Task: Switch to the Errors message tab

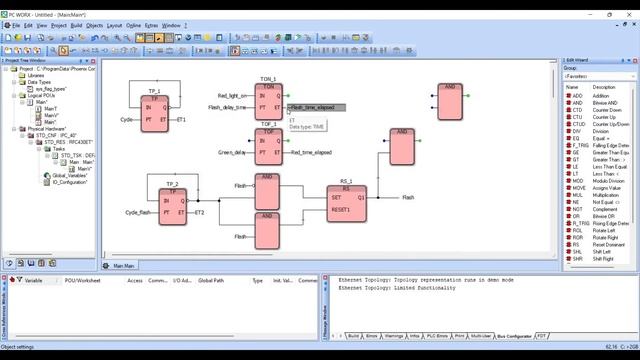Action: (x=371, y=336)
